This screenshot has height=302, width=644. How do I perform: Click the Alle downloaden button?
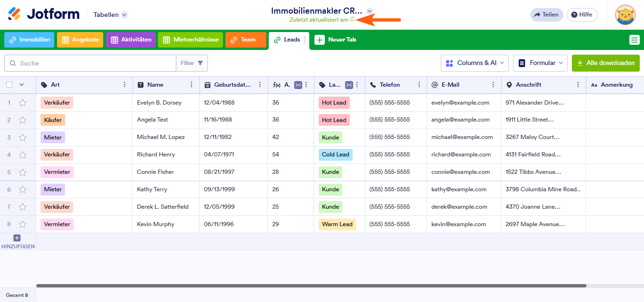606,63
